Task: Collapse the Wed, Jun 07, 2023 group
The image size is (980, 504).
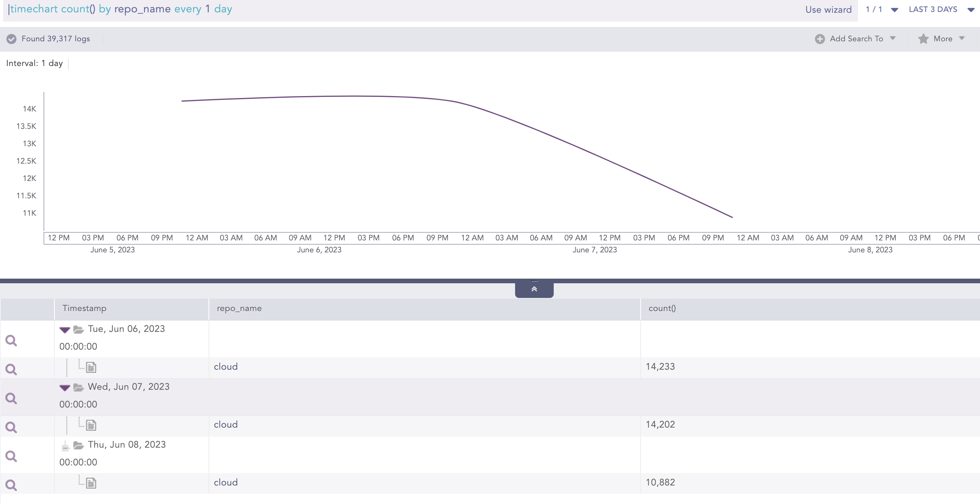Action: 64,387
